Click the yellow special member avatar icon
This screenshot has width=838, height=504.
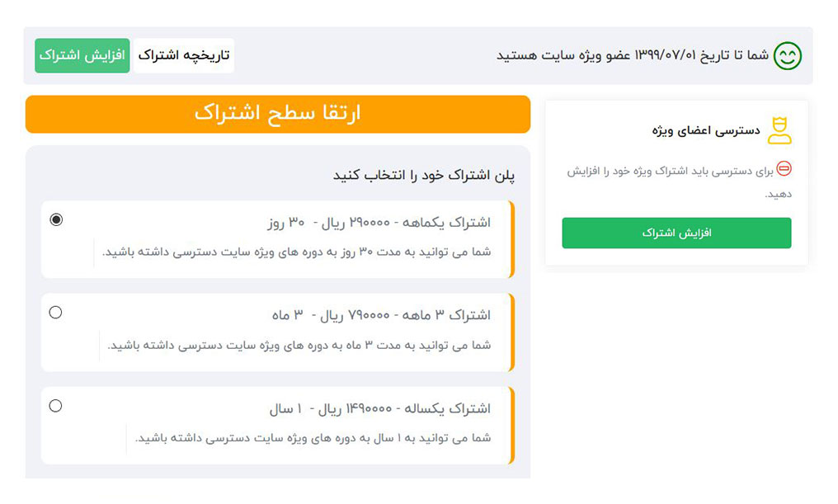coord(779,130)
